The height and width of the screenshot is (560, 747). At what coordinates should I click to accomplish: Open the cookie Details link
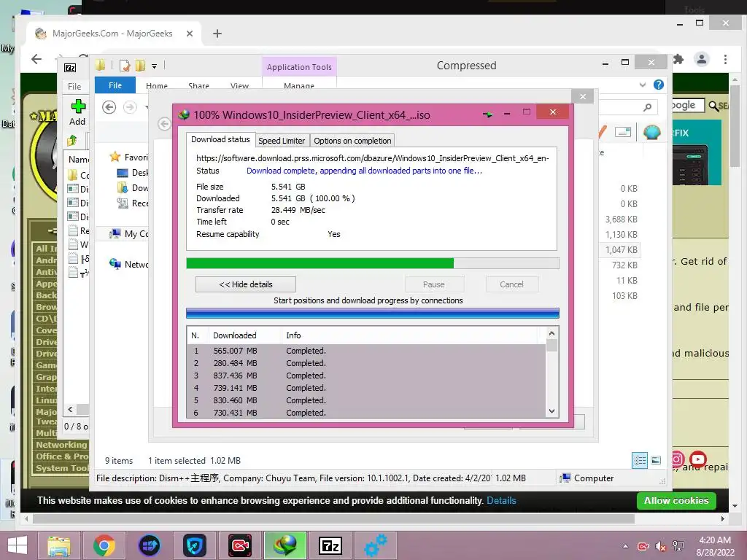point(501,500)
